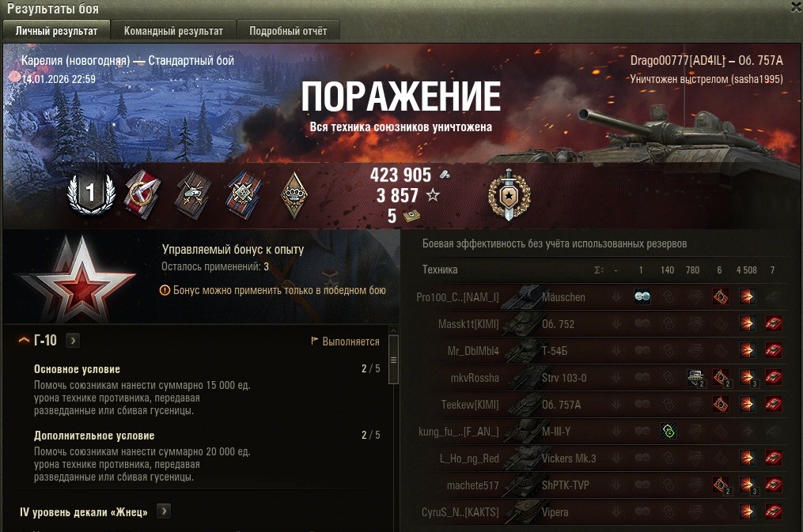
Task: Open the «Жнец» decal level IV arrow
Action: tap(164, 511)
